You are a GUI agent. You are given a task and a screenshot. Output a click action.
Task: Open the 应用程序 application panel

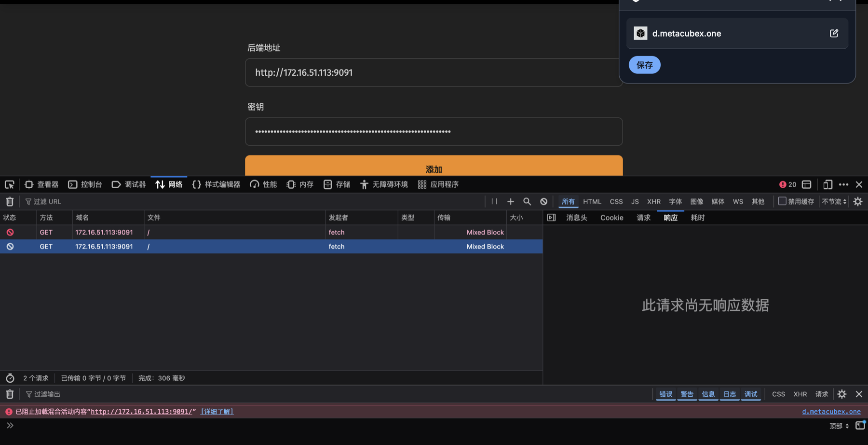click(x=438, y=184)
